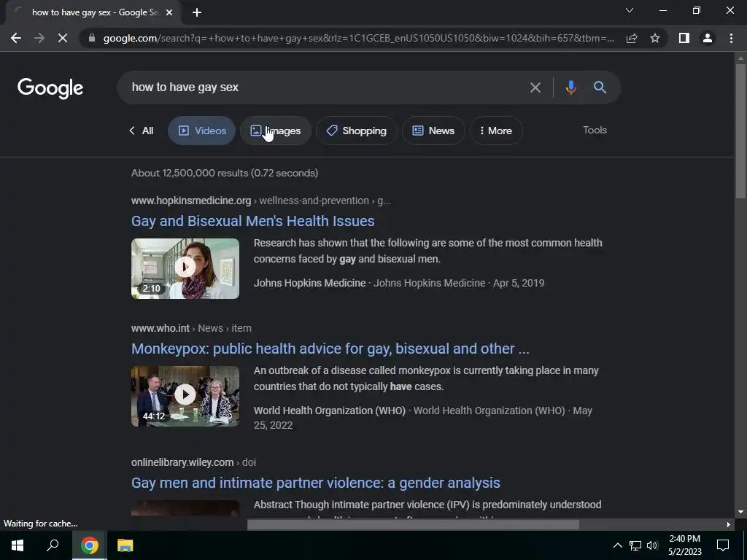Start a voice search with the microphone
747x560 pixels.
[570, 87]
